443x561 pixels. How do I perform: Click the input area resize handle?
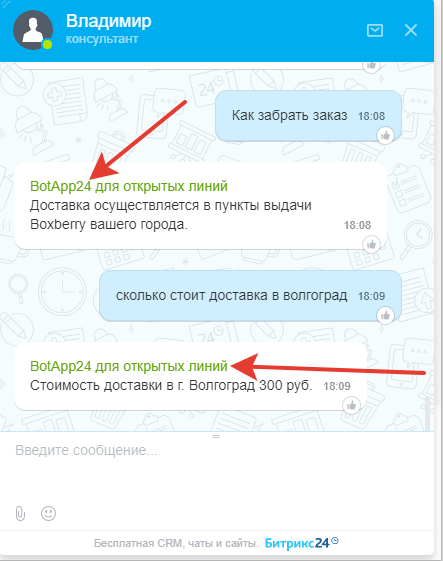(x=216, y=436)
